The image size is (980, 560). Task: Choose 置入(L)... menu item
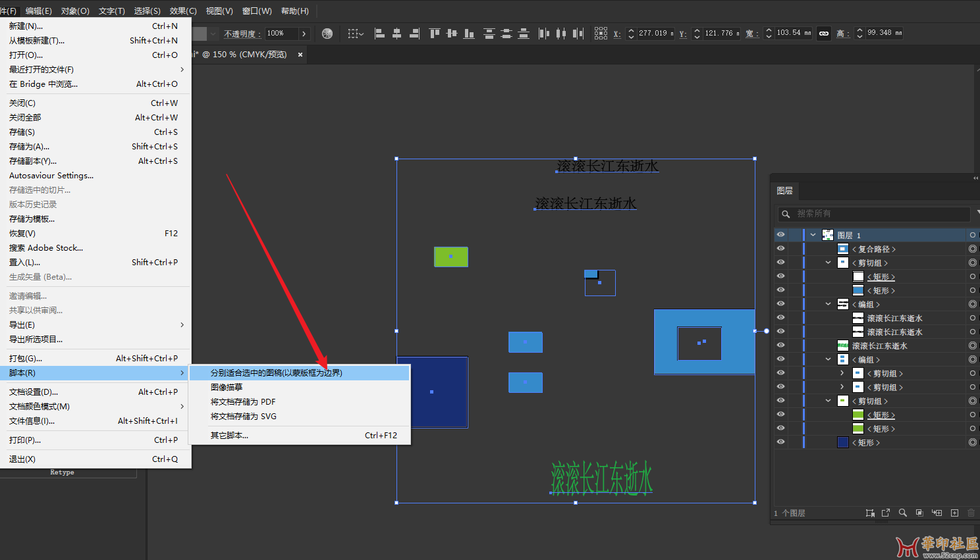pyautogui.click(x=95, y=263)
